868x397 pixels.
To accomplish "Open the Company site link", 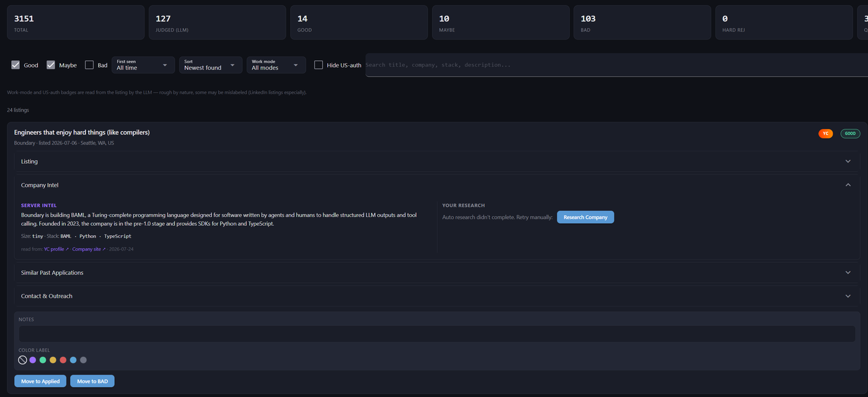I will (89, 249).
